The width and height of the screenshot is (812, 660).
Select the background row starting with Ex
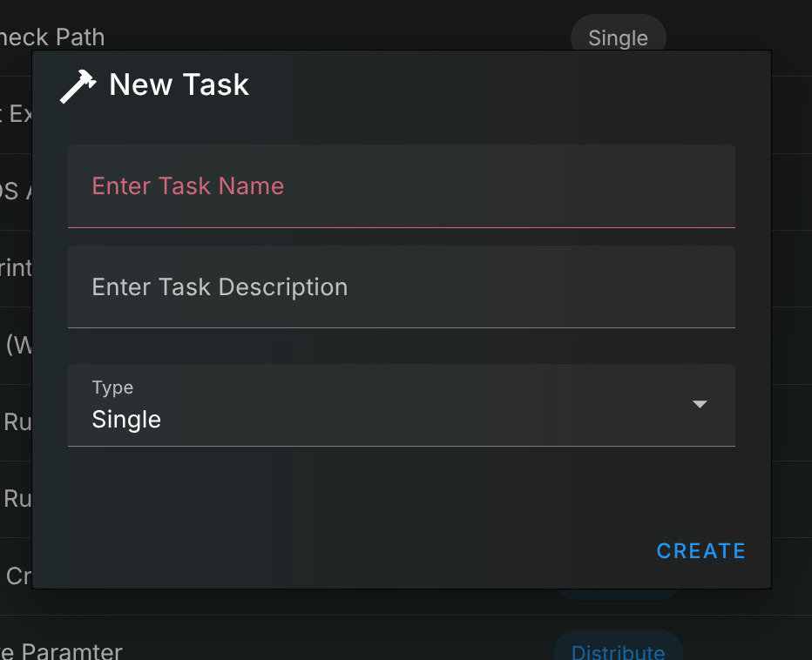coord(16,114)
